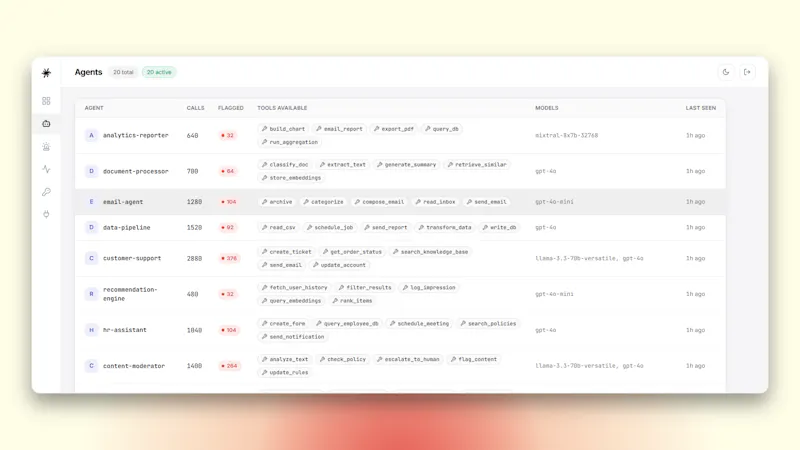The height and width of the screenshot is (450, 800).
Task: Click the gpt-4o-mini model for email-agent
Action: tap(554, 202)
